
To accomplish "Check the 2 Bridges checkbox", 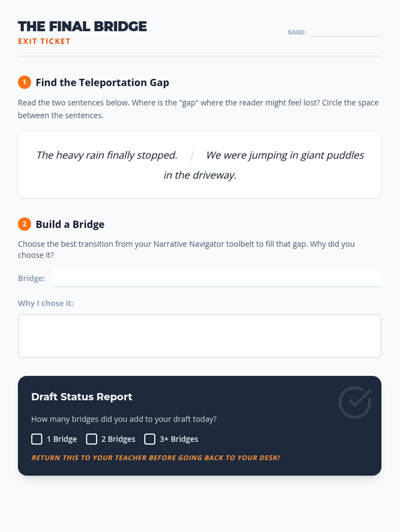I will tap(91, 439).
